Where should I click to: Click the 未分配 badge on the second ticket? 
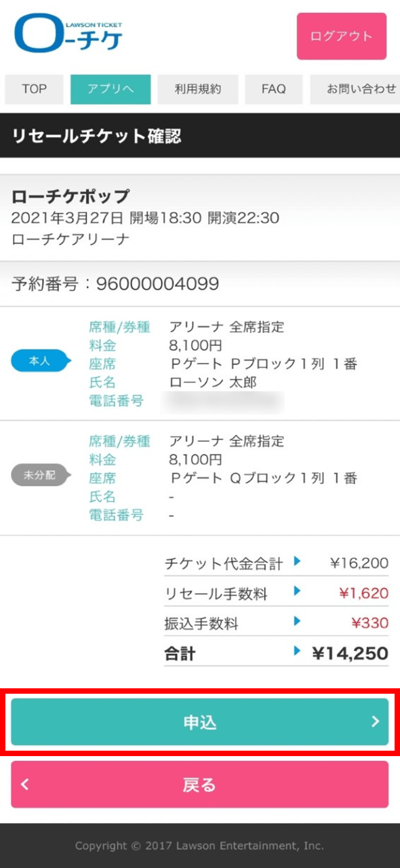pos(39,475)
